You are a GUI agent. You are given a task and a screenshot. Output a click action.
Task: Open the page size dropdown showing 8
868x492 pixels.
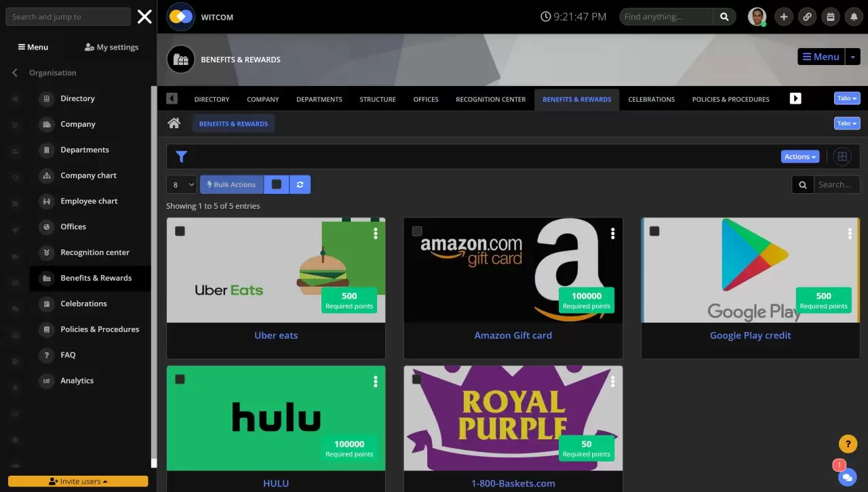click(181, 184)
